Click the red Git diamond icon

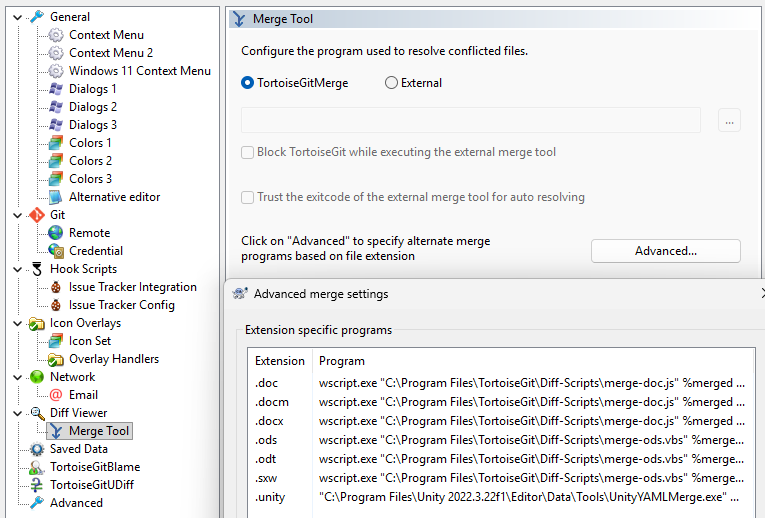37,215
